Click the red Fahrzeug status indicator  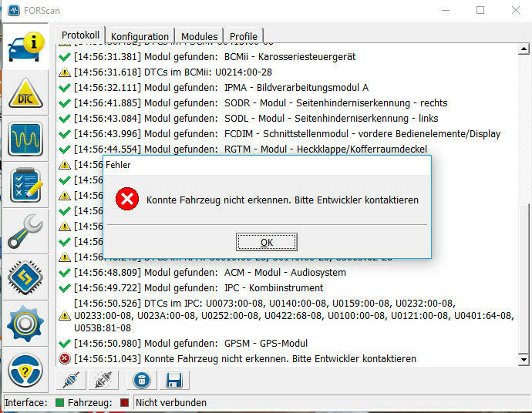(x=124, y=402)
